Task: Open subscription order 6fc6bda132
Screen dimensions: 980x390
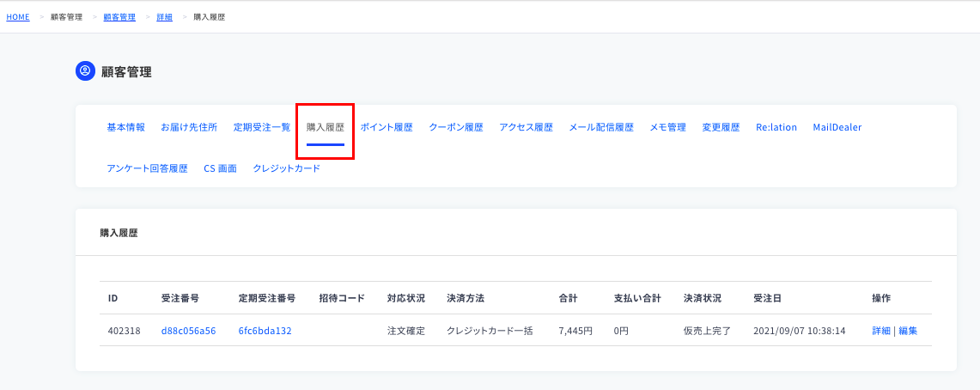Action: tap(265, 331)
